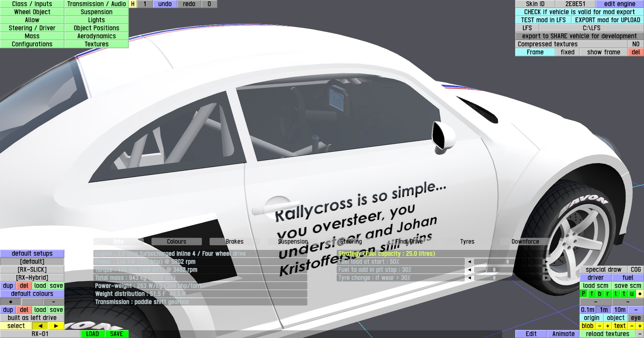Toggle the r view flag
The height and width of the screenshot is (338, 644).
pos(608,294)
